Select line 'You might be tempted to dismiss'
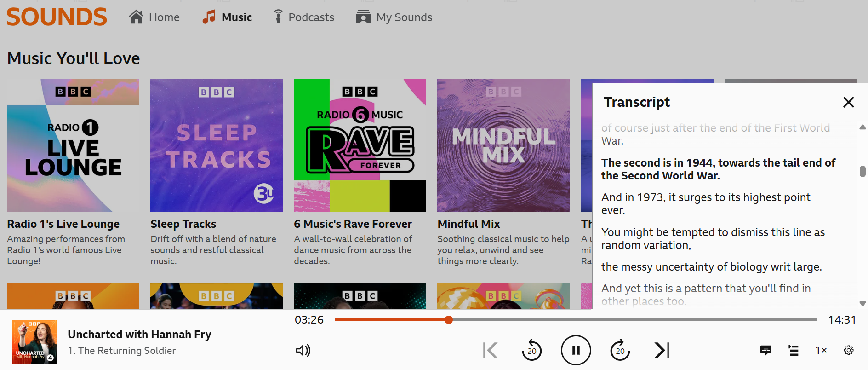 713,238
